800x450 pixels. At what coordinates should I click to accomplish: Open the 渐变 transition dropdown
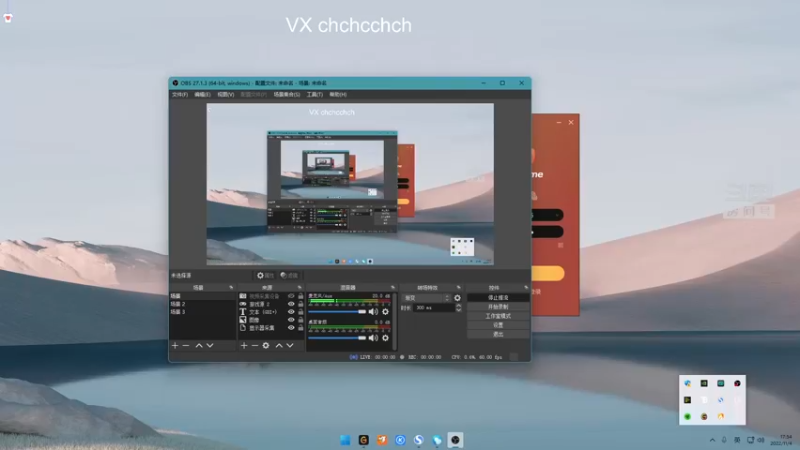point(427,298)
